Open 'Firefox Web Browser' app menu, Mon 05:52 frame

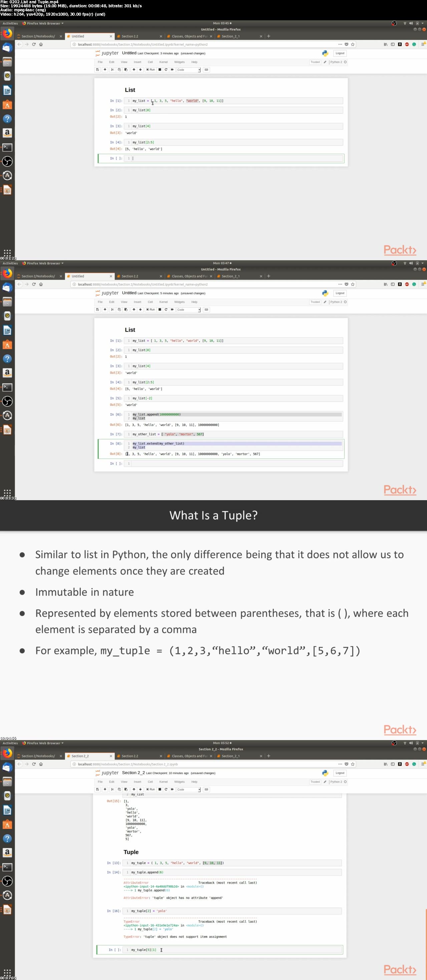coord(43,743)
